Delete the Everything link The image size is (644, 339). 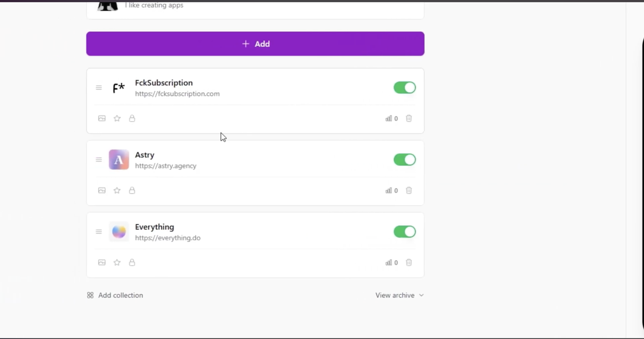(409, 262)
